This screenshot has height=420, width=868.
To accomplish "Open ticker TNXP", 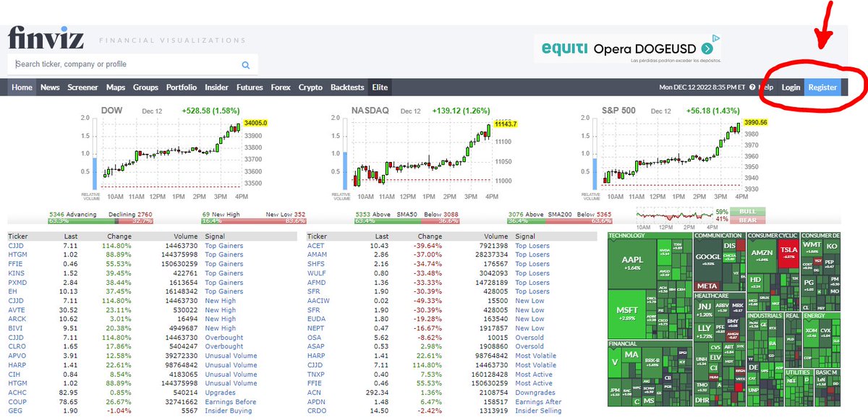I will pyautogui.click(x=317, y=374).
